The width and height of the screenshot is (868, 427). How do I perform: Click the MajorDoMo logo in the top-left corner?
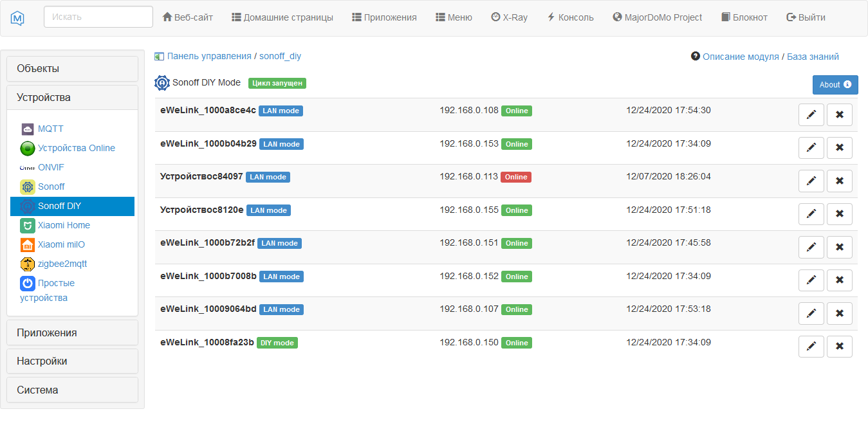pos(18,17)
